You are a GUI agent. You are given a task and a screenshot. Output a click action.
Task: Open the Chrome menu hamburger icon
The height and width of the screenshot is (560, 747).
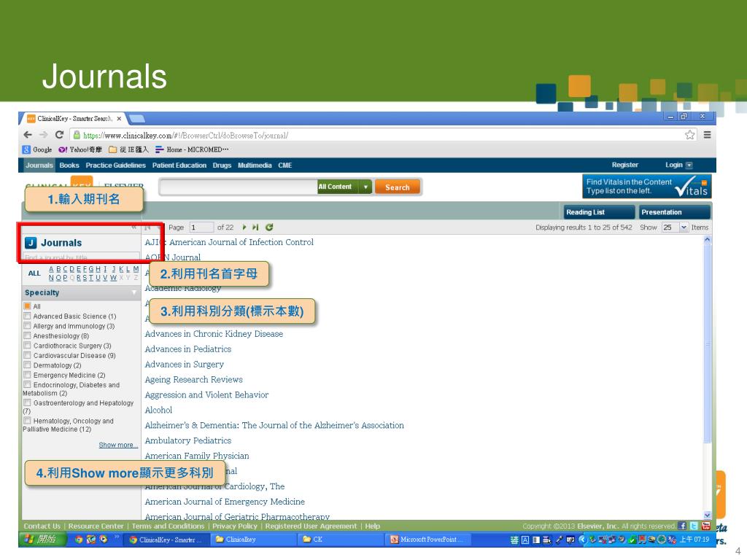(x=707, y=135)
